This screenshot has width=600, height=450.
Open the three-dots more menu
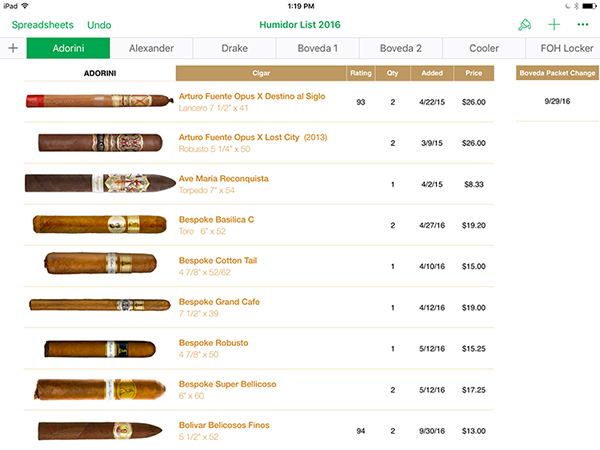pyautogui.click(x=583, y=25)
